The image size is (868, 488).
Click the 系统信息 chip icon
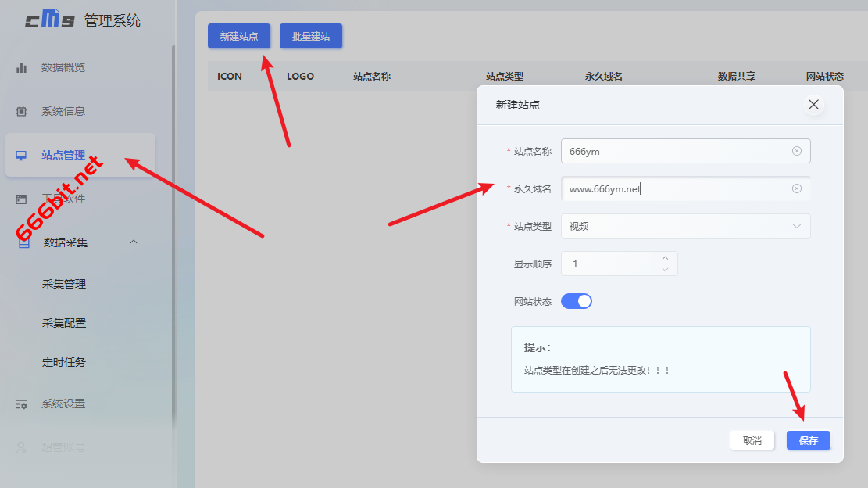[22, 111]
